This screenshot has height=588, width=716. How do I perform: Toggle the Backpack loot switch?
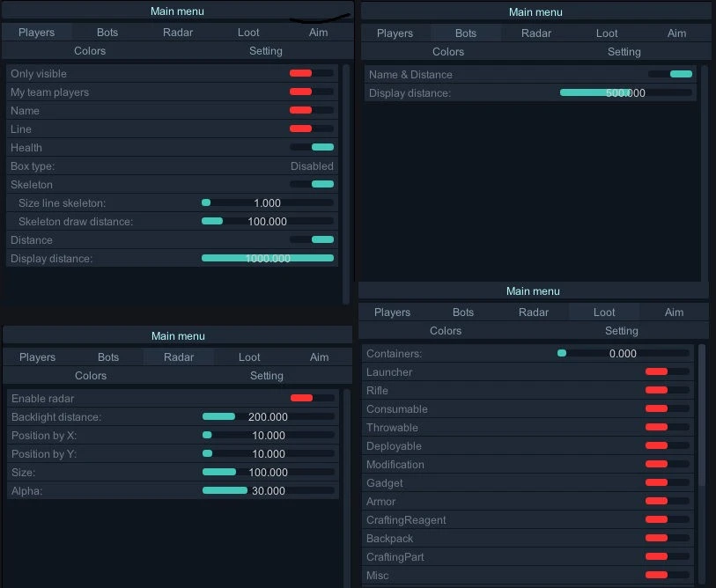667,538
